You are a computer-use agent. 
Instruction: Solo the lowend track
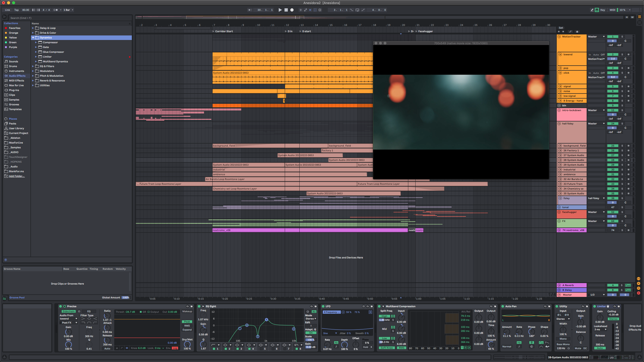pos(622,55)
